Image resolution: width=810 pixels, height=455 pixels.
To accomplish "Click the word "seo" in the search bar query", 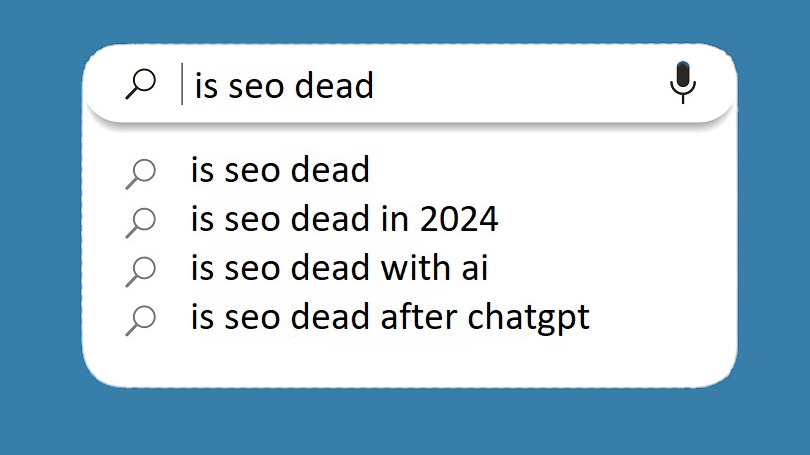I will click(x=255, y=86).
